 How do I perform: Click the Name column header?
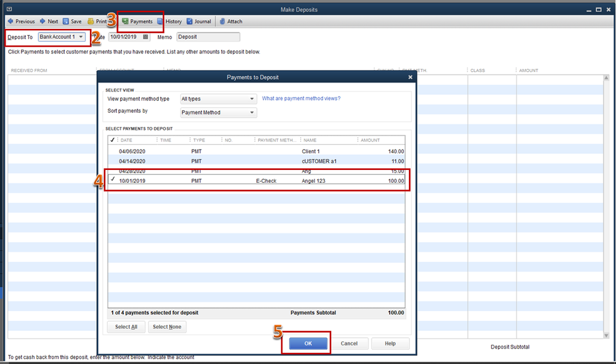pos(310,140)
